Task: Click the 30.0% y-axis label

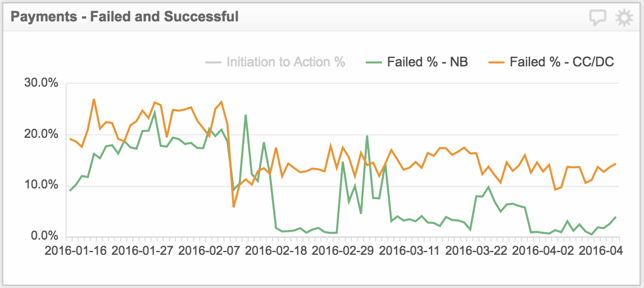Action: click(42, 83)
